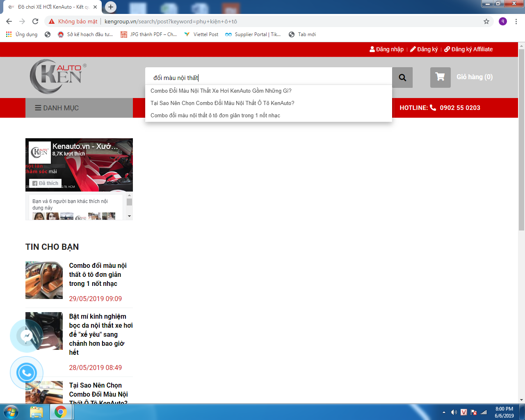Image resolution: width=525 pixels, height=420 pixels.
Task: Click the floating Messenger chat icon
Action: (x=27, y=336)
